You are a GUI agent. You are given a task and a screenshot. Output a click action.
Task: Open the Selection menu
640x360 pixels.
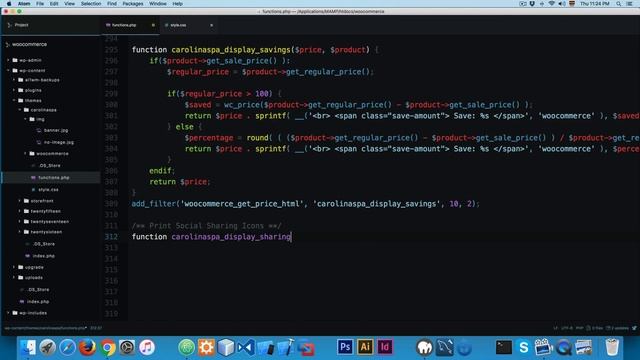coord(91,4)
